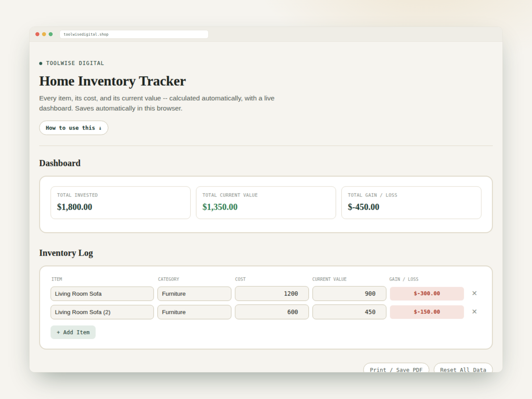Edit the Furniture category of Living Room Sofa

point(194,294)
